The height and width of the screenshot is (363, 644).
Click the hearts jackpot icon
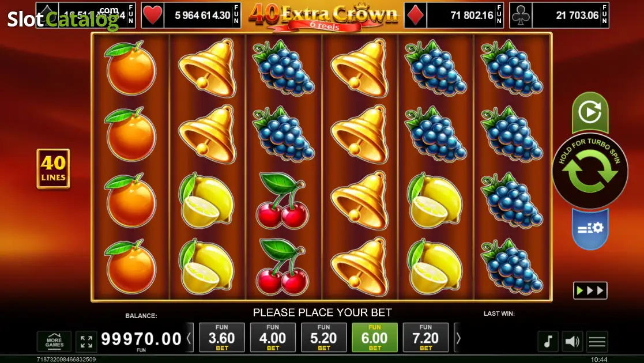[x=153, y=16]
